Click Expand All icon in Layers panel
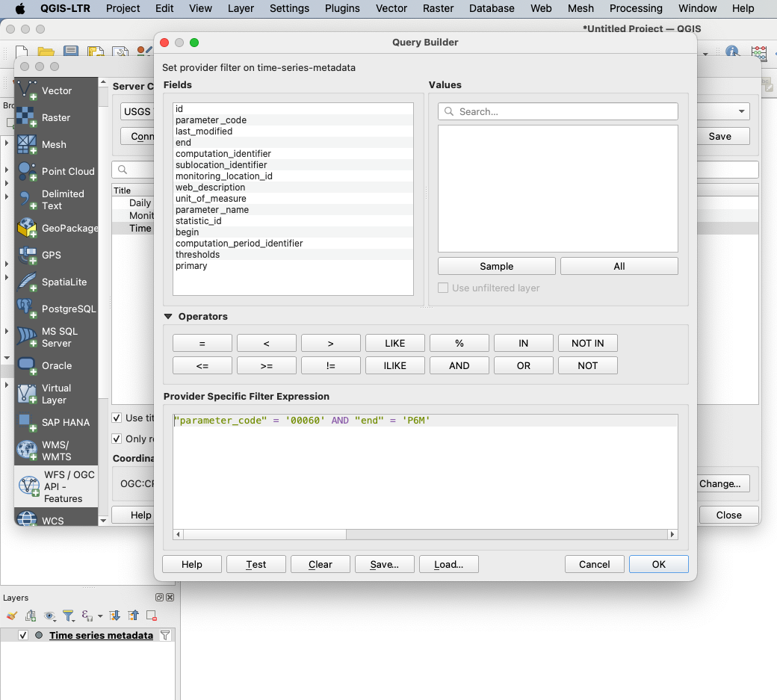Image resolution: width=777 pixels, height=700 pixels. (x=115, y=616)
